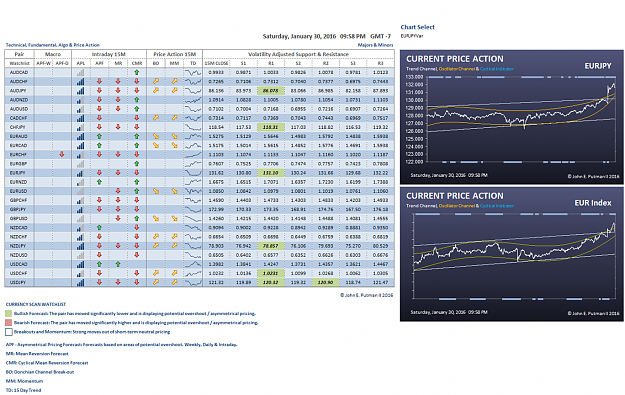Viewport: 625px width, 395px height.
Task: Click the BO: Donchian Channel Break-out definition
Action: coord(40,372)
